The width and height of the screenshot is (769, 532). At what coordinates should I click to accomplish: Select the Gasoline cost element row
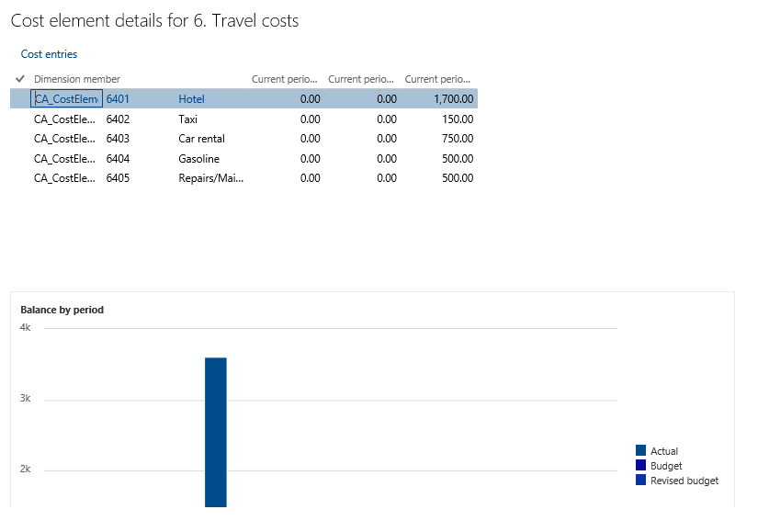pos(198,159)
